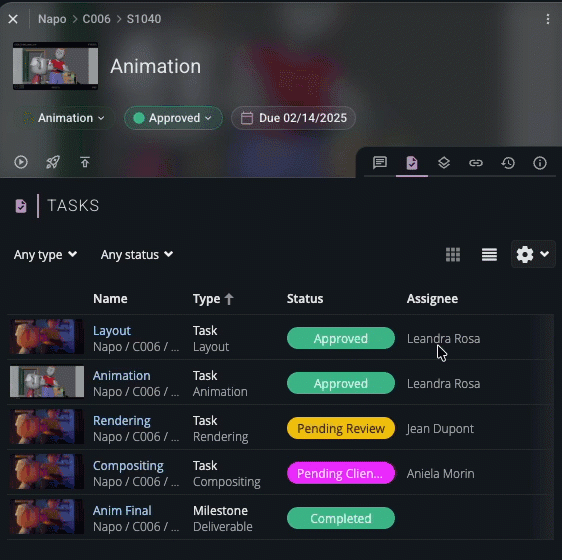Open the Approved status dropdown in header
The width and height of the screenshot is (562, 560).
(173, 118)
